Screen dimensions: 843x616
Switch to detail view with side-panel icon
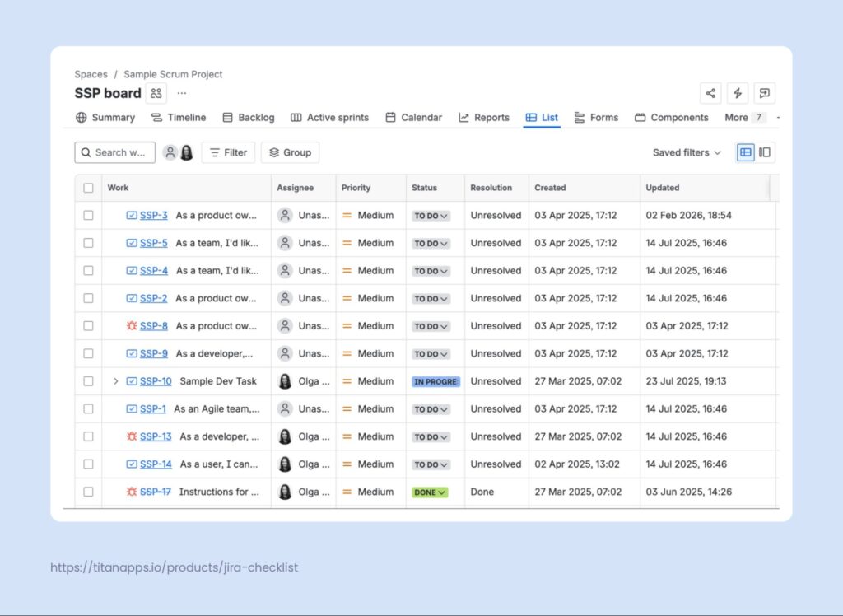[x=766, y=152]
